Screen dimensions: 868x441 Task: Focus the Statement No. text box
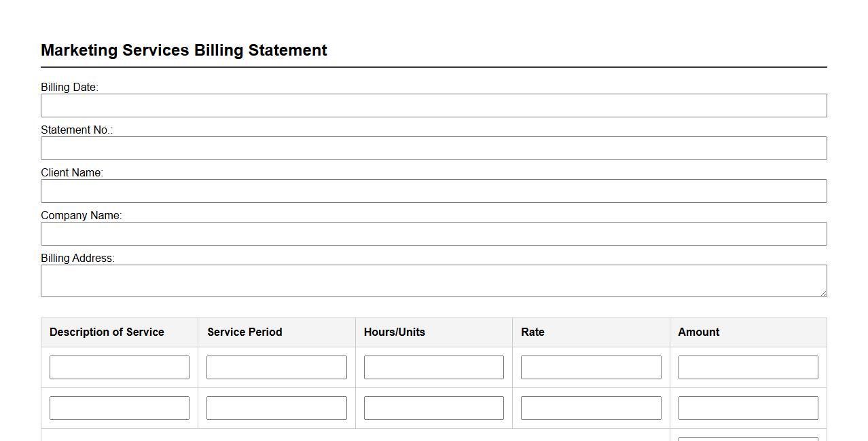pyautogui.click(x=433, y=149)
